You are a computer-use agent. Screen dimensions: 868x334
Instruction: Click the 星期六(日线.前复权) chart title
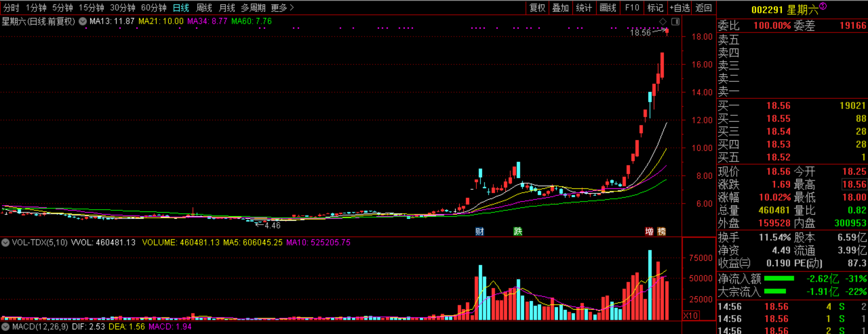(39, 21)
